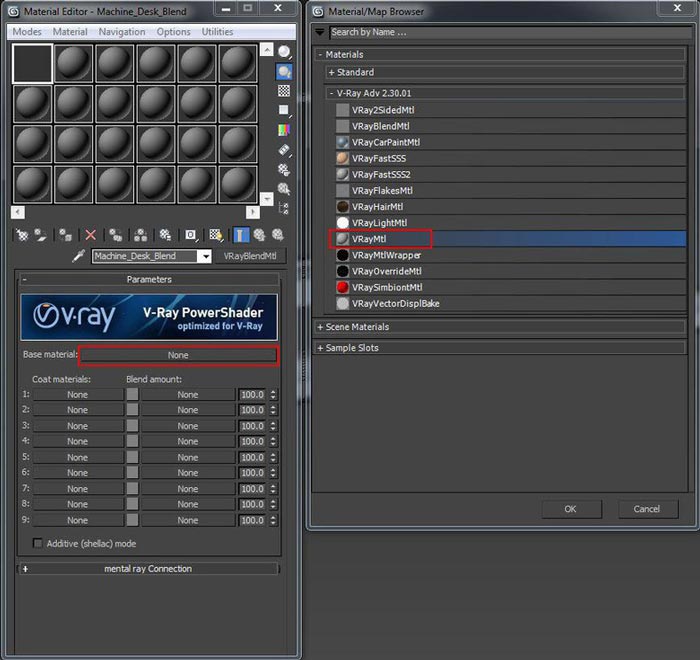Click the Search by Name field
Image resolution: width=700 pixels, height=660 pixels.
(510, 32)
